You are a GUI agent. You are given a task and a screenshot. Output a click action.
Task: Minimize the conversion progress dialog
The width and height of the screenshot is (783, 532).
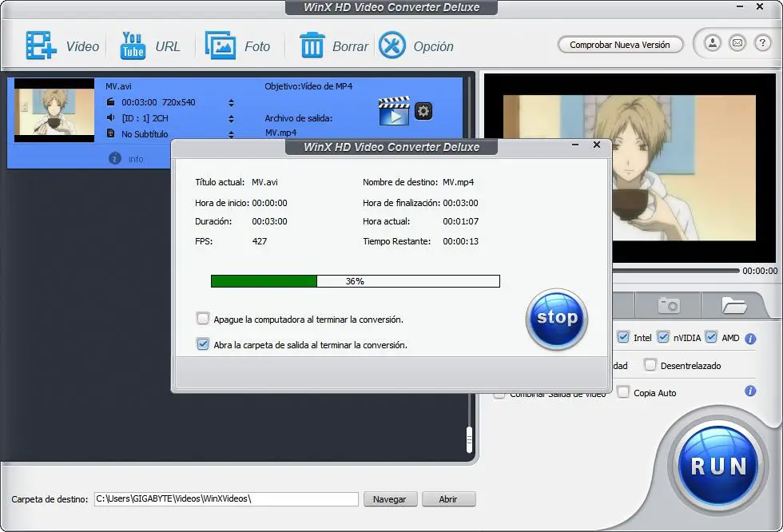click(575, 145)
